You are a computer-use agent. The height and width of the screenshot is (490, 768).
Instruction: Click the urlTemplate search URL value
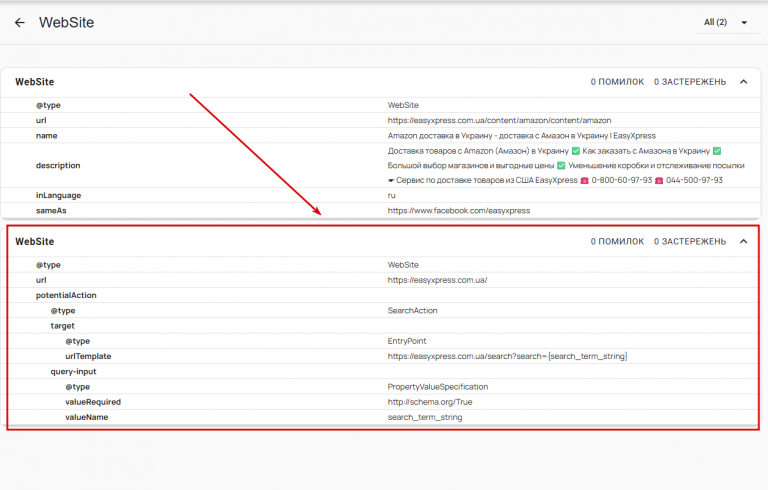(507, 356)
